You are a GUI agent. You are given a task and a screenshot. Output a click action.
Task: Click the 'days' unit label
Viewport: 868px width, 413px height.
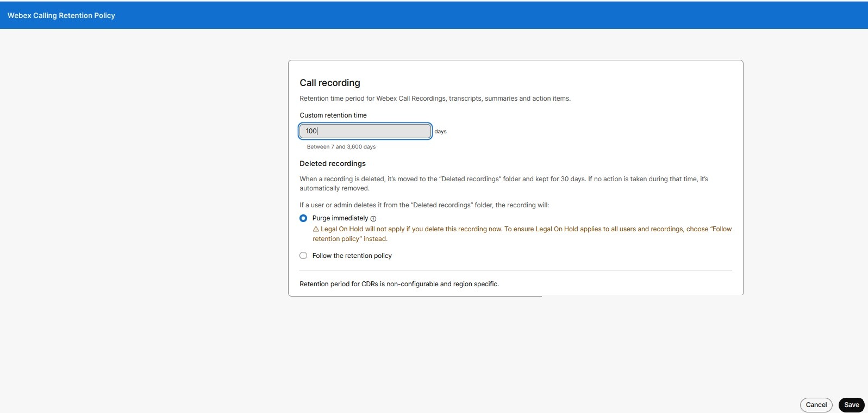(441, 132)
